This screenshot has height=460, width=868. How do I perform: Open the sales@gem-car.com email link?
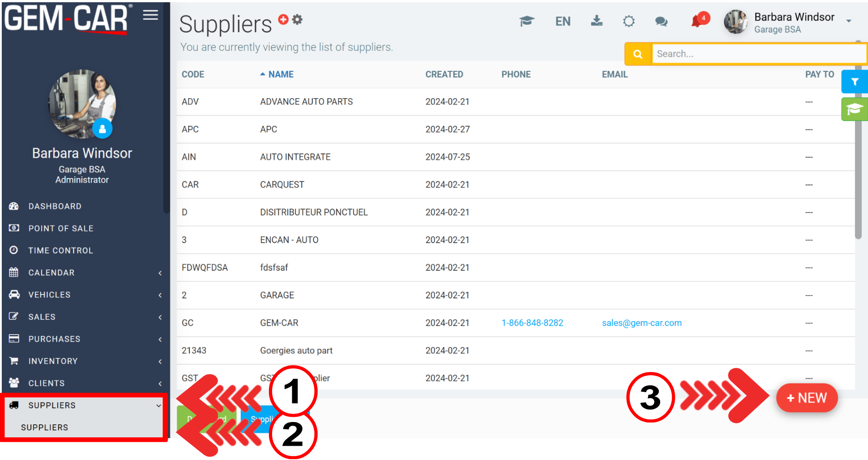(x=641, y=323)
